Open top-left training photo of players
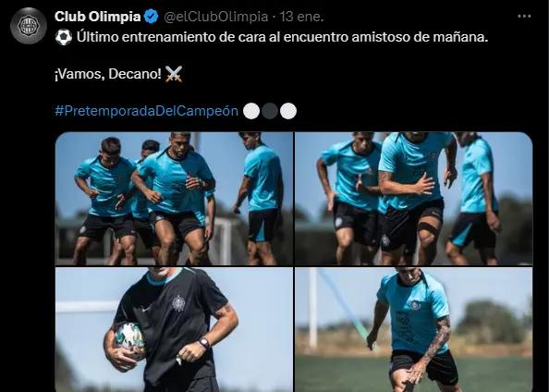549x392 pixels. 174,198
